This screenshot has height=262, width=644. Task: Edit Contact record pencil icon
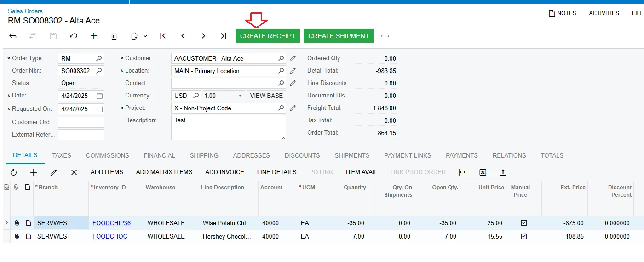[293, 83]
